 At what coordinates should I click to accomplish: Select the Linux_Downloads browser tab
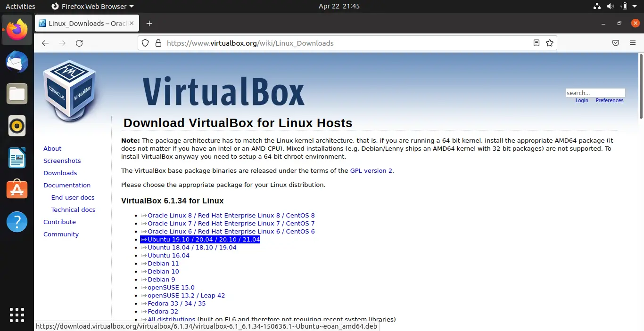[86, 23]
